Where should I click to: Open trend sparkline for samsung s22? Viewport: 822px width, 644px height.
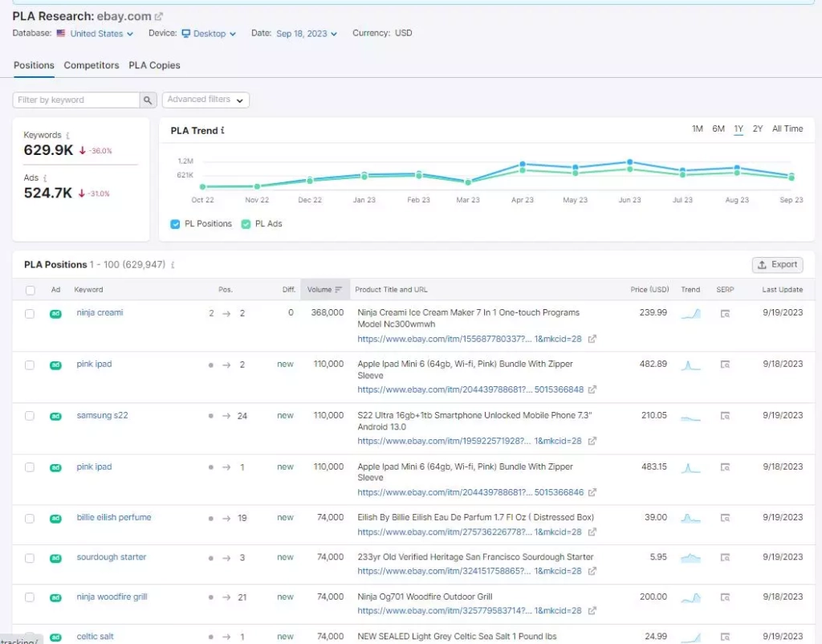click(690, 418)
